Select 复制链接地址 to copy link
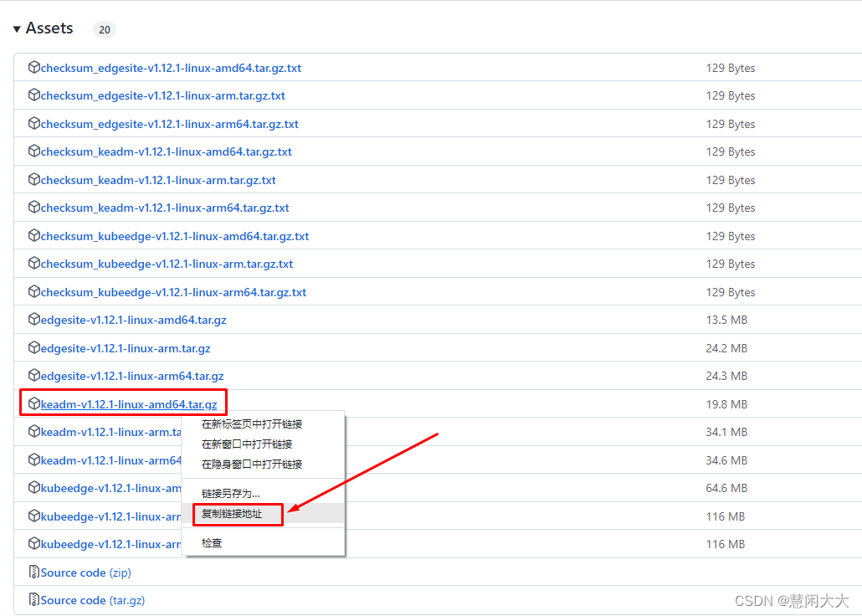This screenshot has height=616, width=862. point(263,514)
